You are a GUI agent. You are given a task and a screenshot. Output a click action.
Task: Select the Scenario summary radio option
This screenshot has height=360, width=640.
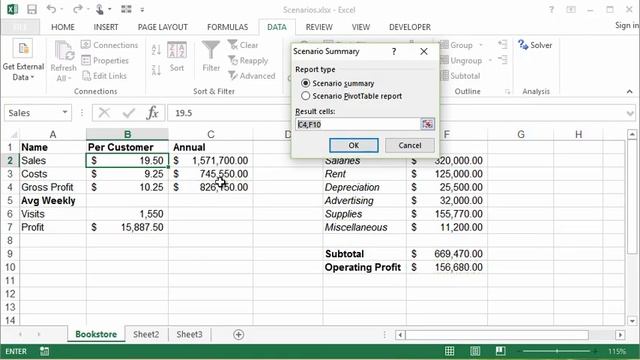[305, 83]
